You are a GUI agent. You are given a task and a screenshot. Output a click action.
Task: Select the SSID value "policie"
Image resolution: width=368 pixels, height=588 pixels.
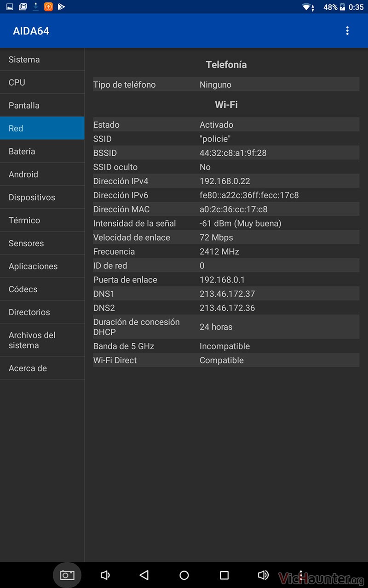(215, 139)
